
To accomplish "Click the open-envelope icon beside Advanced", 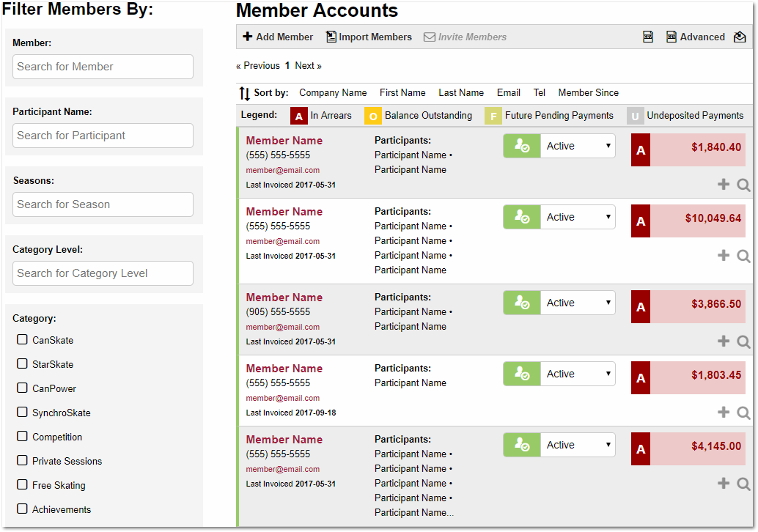I will [x=740, y=37].
